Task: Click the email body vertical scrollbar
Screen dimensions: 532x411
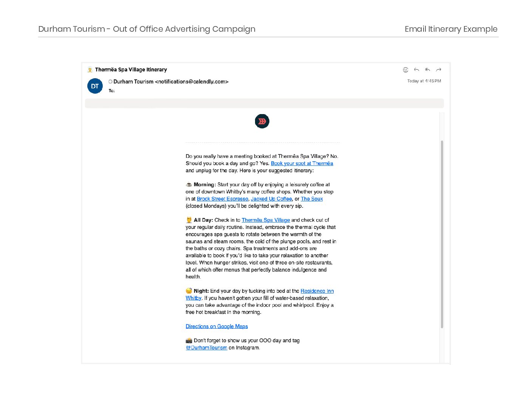Action: pyautogui.click(x=442, y=234)
